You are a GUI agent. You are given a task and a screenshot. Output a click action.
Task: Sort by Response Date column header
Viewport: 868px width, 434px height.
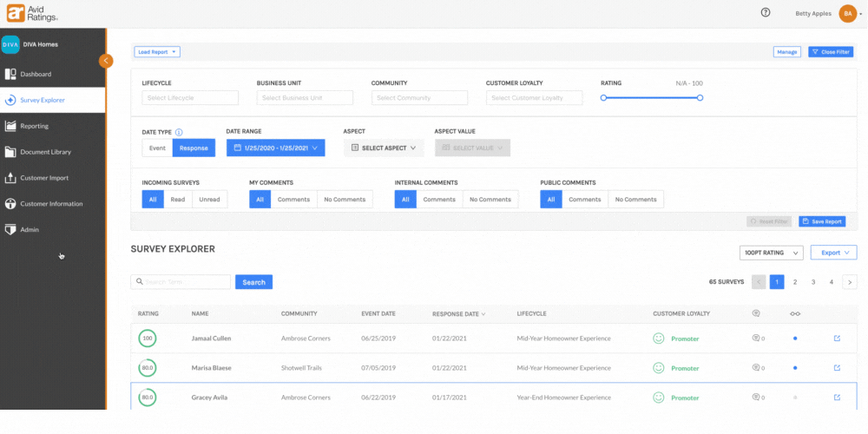point(458,313)
